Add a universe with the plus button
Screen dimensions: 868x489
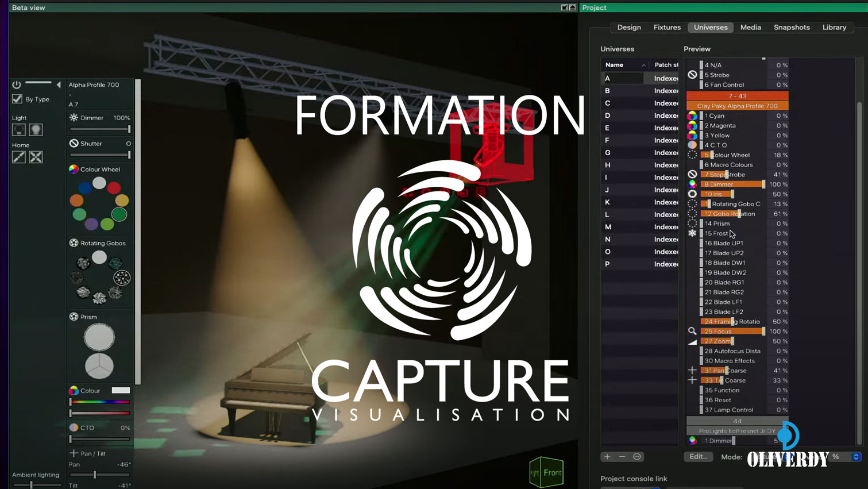[607, 457]
